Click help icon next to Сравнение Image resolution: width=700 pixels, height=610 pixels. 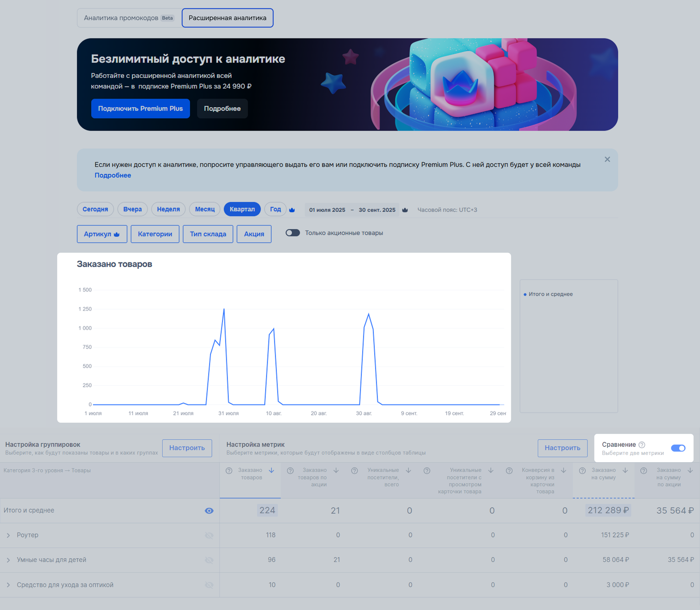click(x=642, y=444)
